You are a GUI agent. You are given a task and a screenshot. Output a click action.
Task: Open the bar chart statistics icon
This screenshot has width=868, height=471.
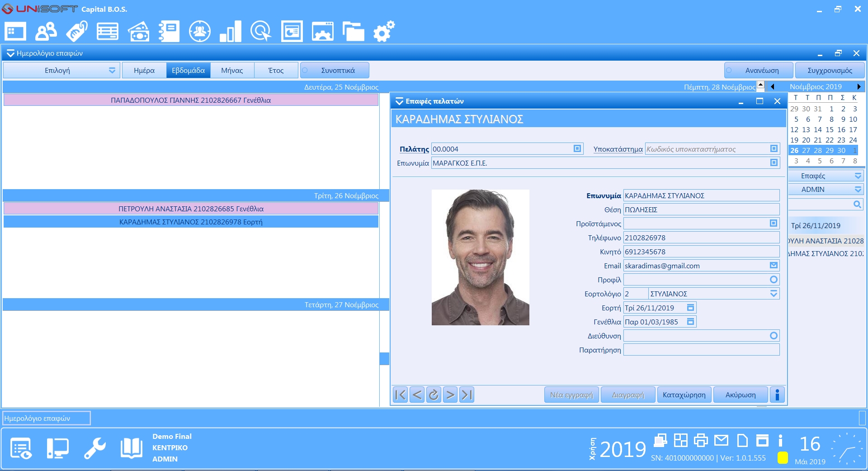231,32
